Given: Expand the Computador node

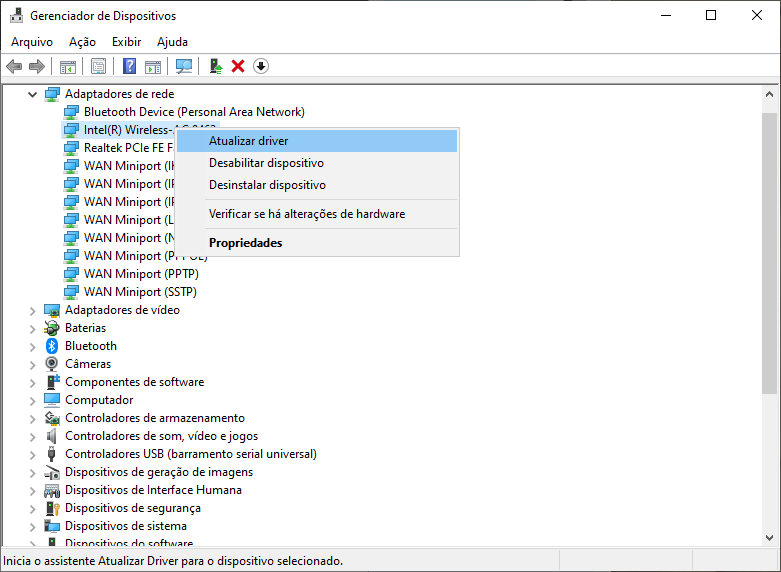Looking at the screenshot, I should coord(32,401).
